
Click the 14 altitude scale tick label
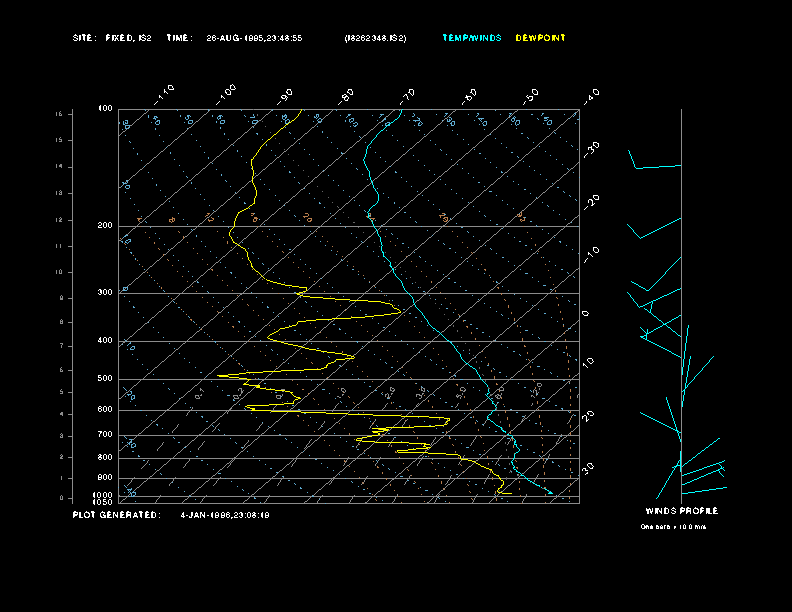[59, 166]
